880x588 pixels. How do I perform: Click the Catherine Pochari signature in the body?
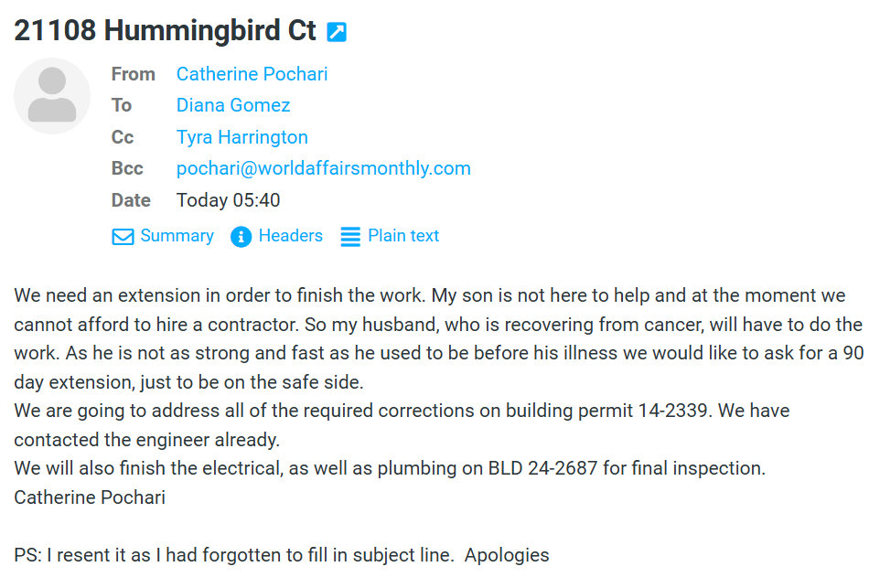[x=90, y=497]
